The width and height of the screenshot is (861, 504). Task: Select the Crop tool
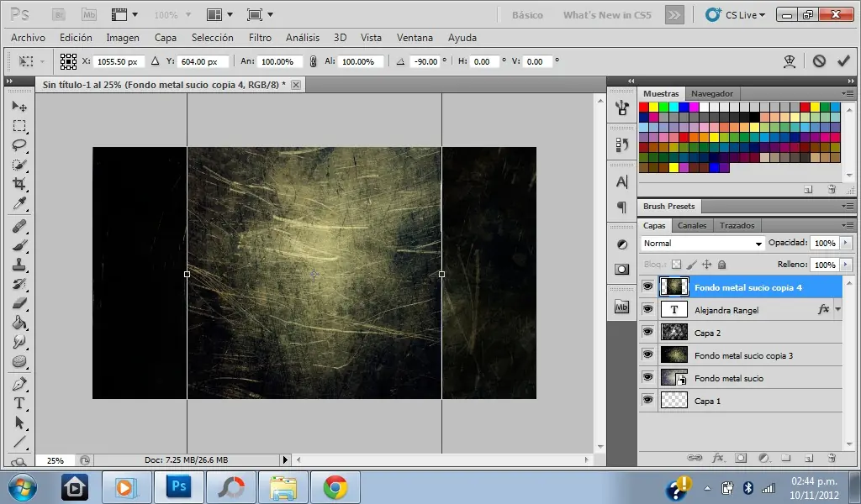(19, 184)
